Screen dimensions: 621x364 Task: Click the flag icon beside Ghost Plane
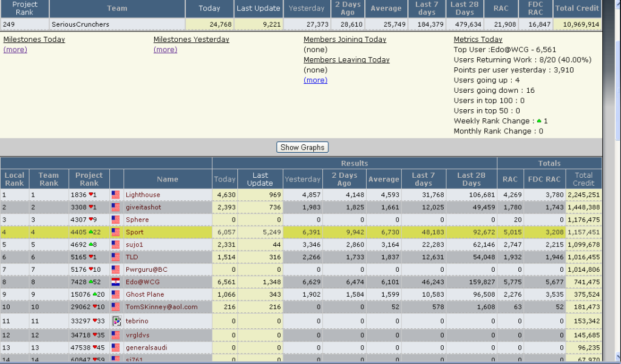tap(115, 295)
